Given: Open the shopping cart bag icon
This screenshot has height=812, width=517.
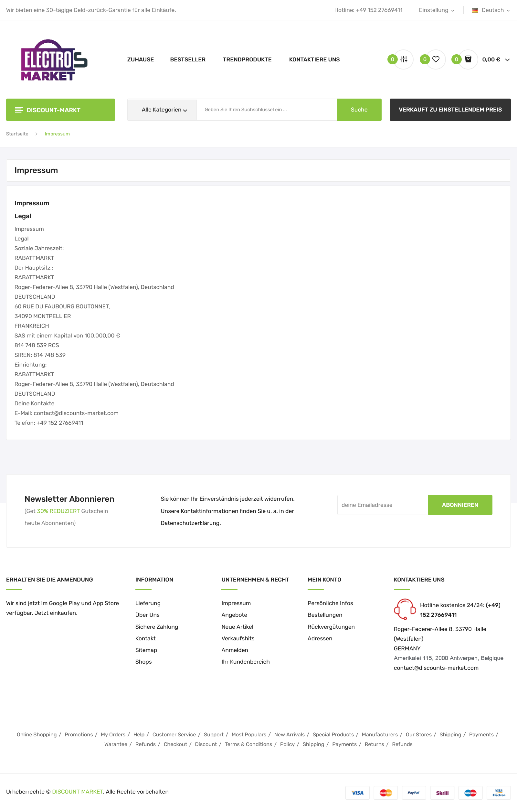Looking at the screenshot, I should (x=468, y=59).
